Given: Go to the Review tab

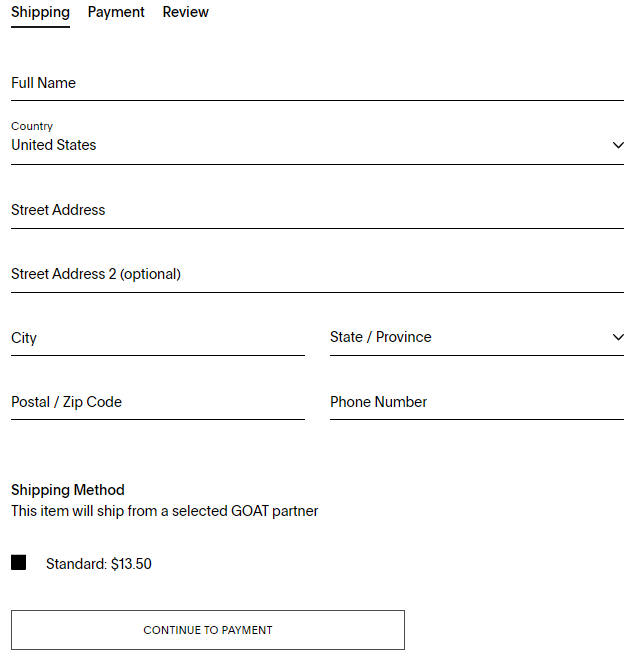Looking at the screenshot, I should [x=186, y=12].
